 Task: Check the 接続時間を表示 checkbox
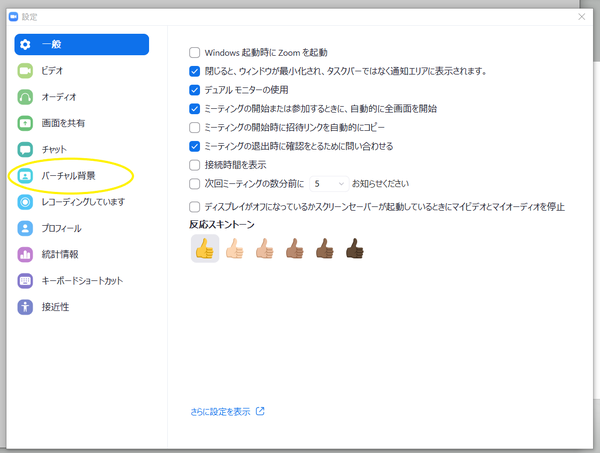(194, 165)
